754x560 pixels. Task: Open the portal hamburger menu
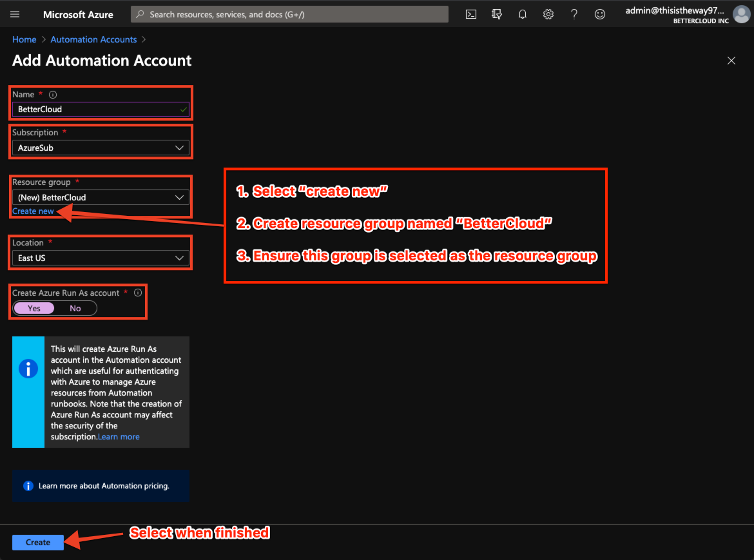pos(14,14)
